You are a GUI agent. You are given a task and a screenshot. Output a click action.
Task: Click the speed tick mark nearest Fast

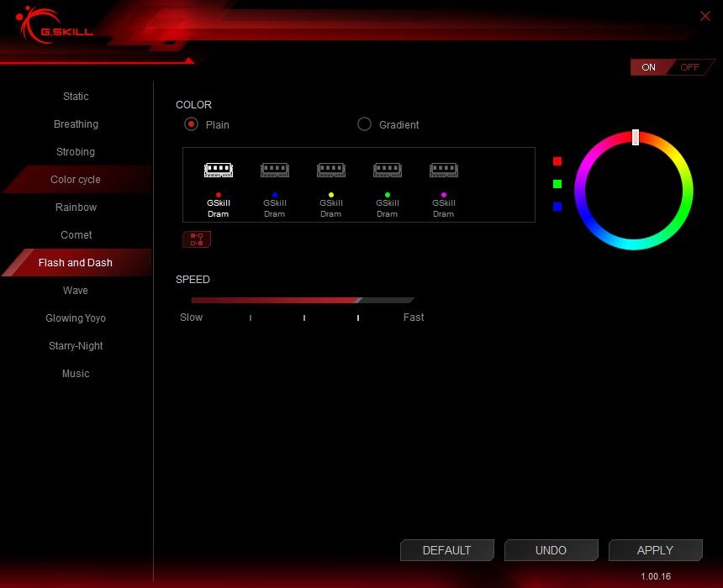(x=358, y=318)
